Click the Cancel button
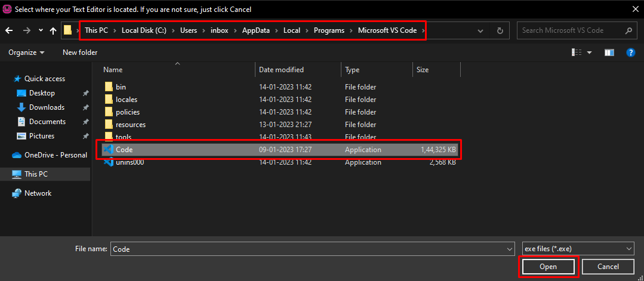 click(608, 267)
